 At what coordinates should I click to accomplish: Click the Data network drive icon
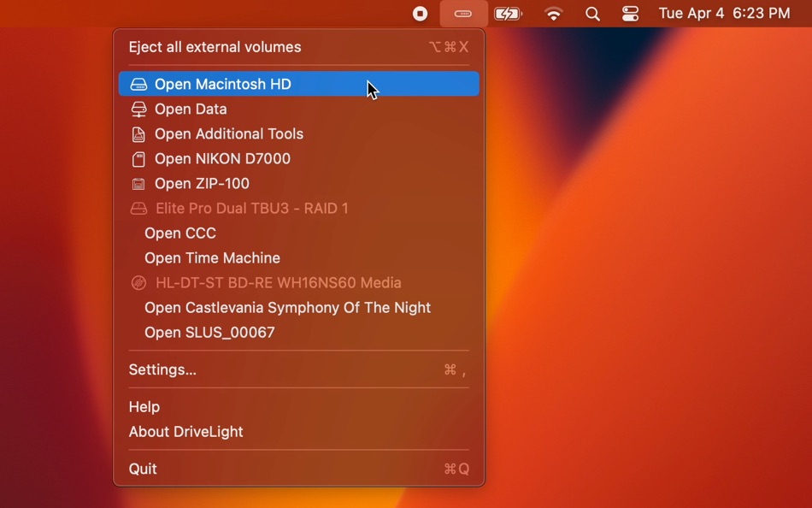click(138, 109)
